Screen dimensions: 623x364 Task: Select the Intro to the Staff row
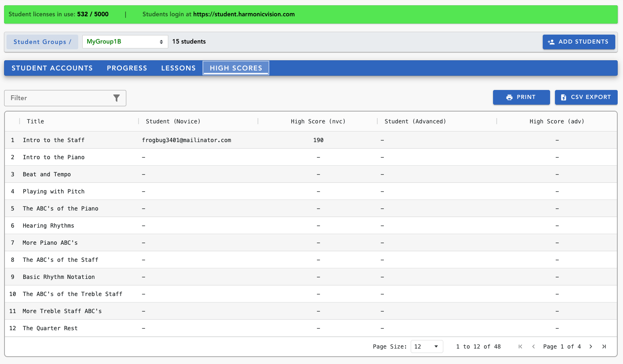pyautogui.click(x=310, y=140)
